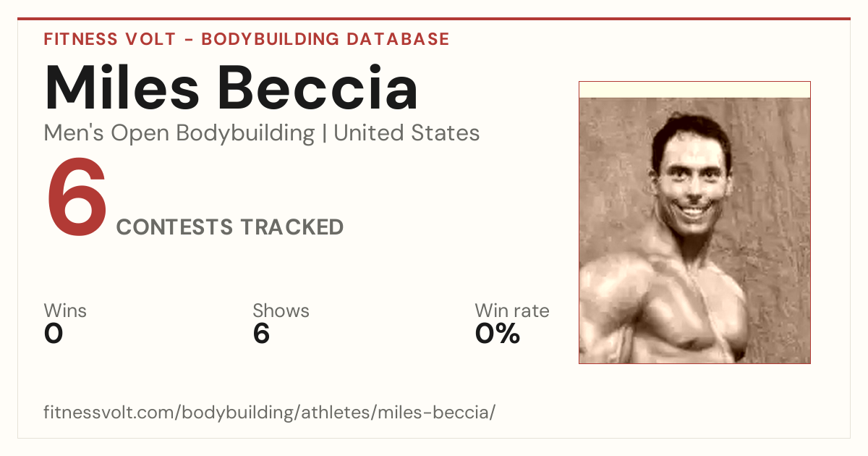Click the Bodybuilding Database header text

(x=325, y=39)
